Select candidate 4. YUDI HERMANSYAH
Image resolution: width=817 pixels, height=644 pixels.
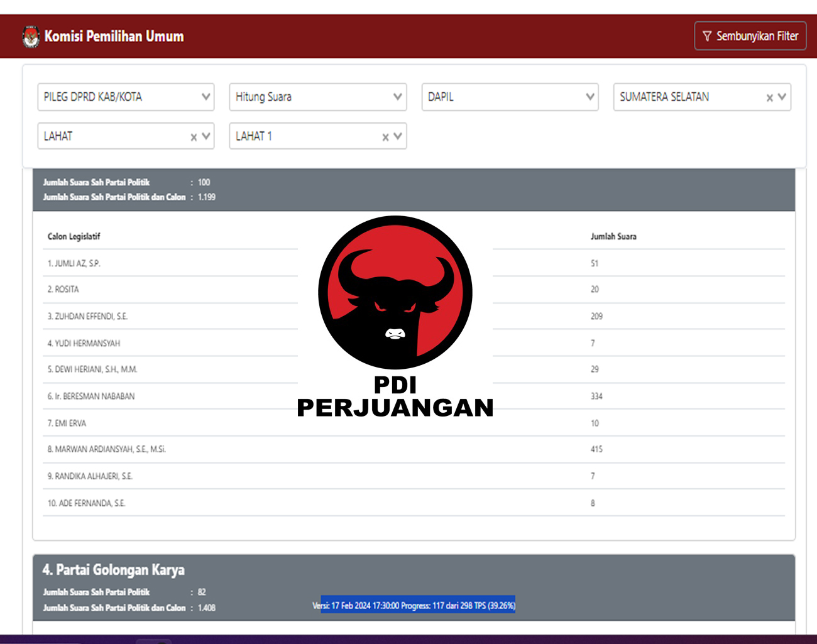[84, 344]
